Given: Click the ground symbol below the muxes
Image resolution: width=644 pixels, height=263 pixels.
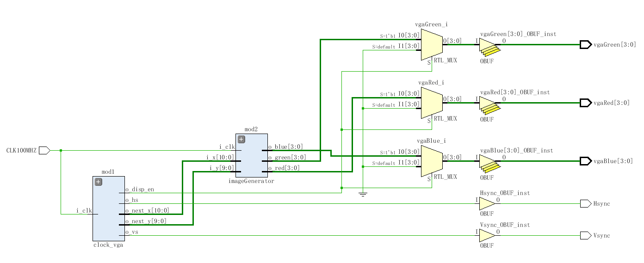Looking at the screenshot, I should click(363, 194).
